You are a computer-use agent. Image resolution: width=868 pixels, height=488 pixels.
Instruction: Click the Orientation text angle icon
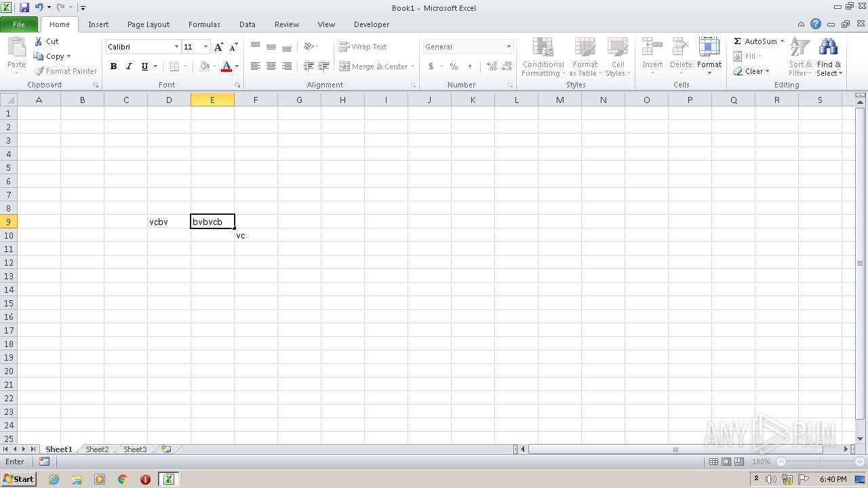pos(309,47)
